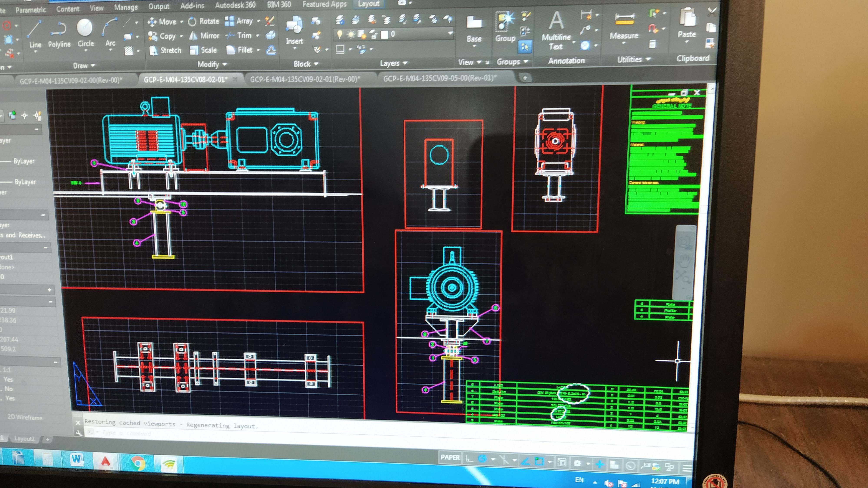Open the Add-ins ribbon tab
Viewport: 868px width, 488px height.
(x=192, y=6)
